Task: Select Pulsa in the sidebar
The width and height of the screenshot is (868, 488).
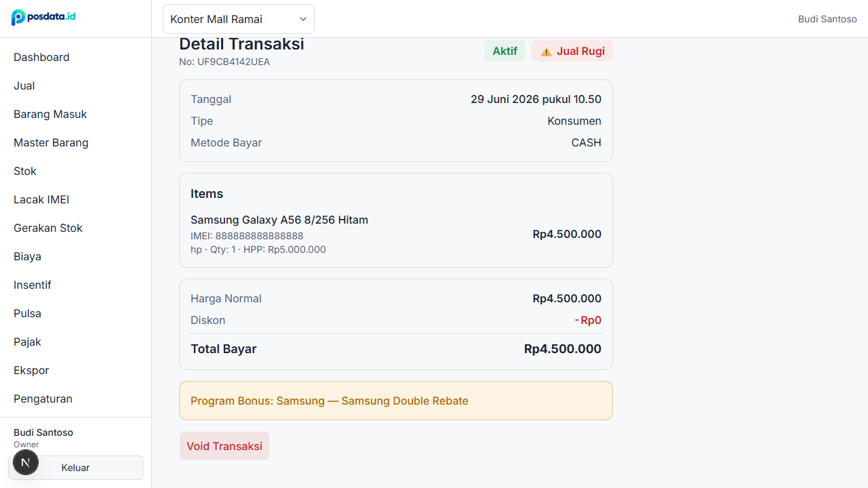Action: click(27, 313)
